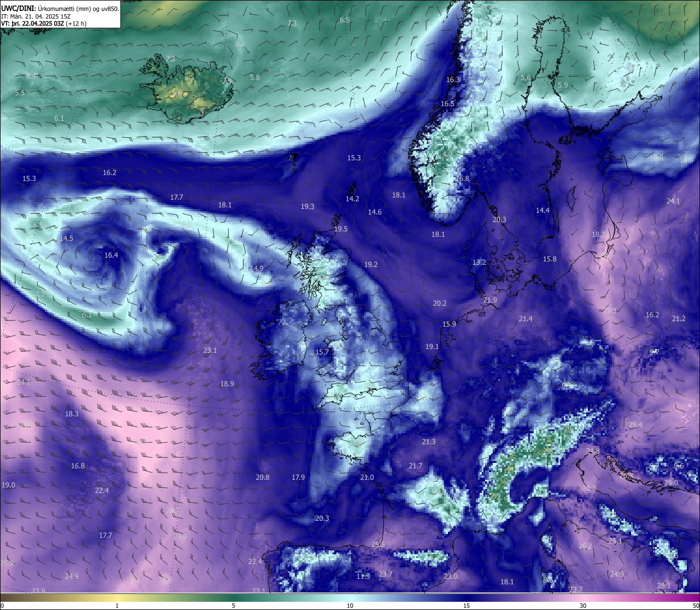Click the 21.4 value over northern Germany
This screenshot has width=700, height=610.
(x=526, y=318)
